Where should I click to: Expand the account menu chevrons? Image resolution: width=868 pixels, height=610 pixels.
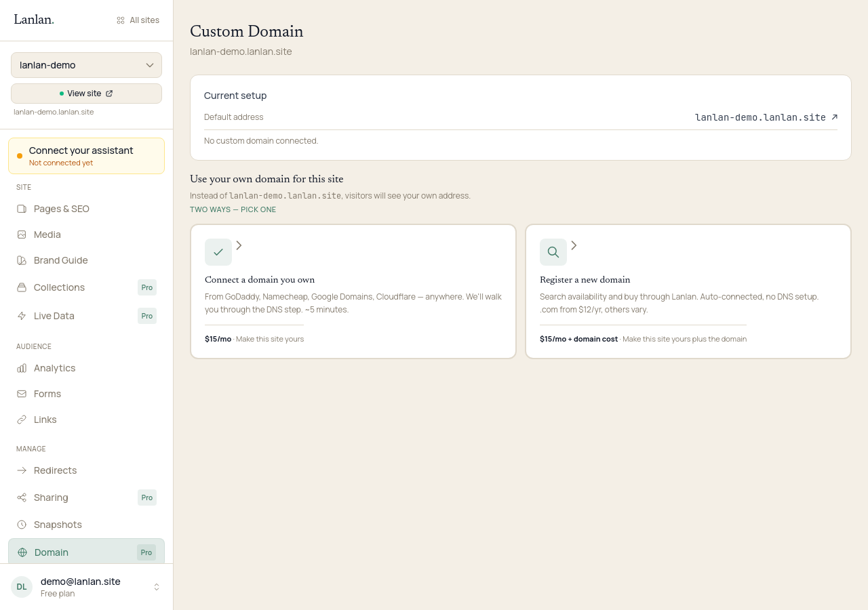pyautogui.click(x=157, y=587)
